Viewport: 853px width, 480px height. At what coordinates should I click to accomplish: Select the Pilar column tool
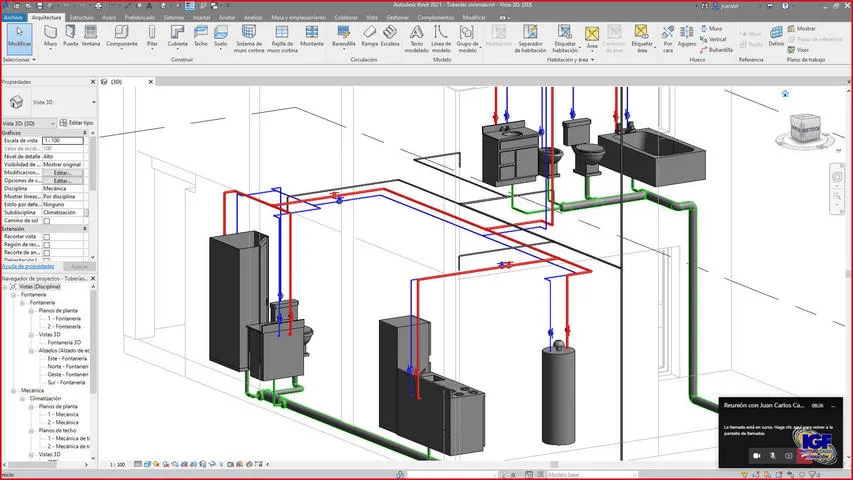[152, 36]
